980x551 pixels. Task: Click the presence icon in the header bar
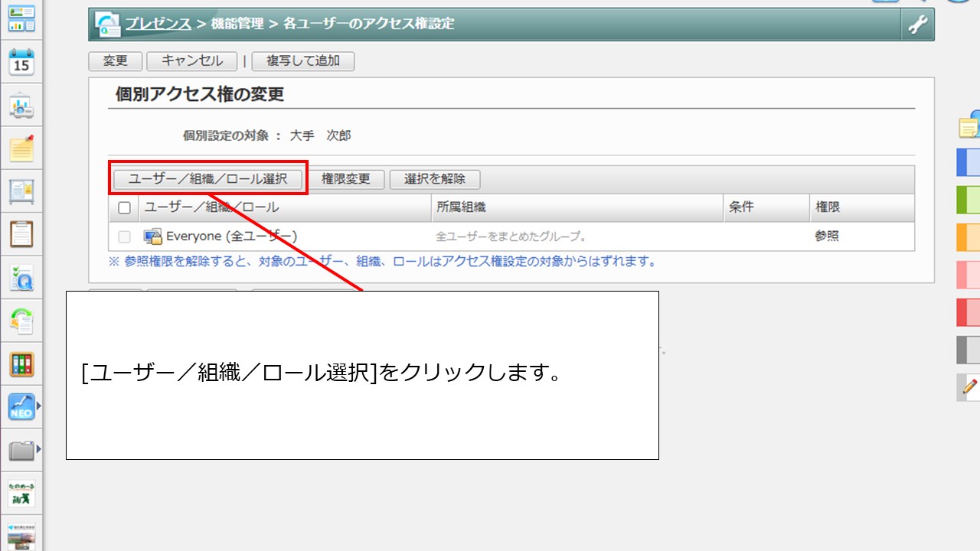coord(107,24)
